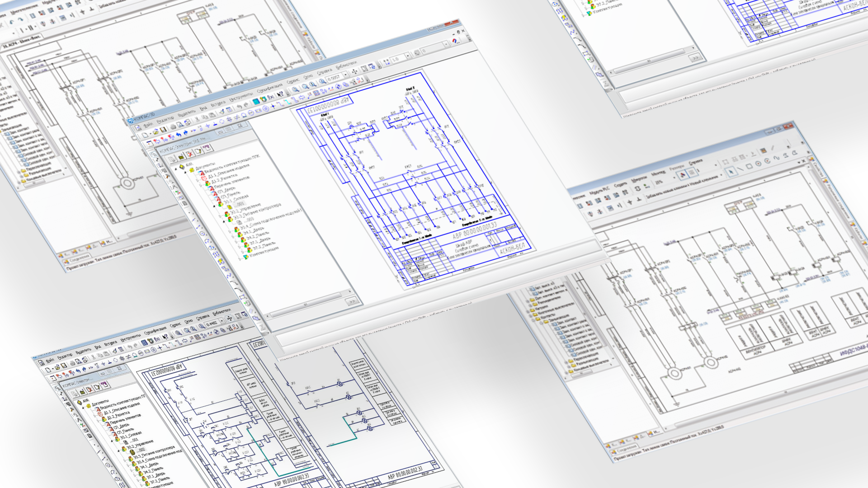Open Библиотеки menu in center window

[x=346, y=65]
